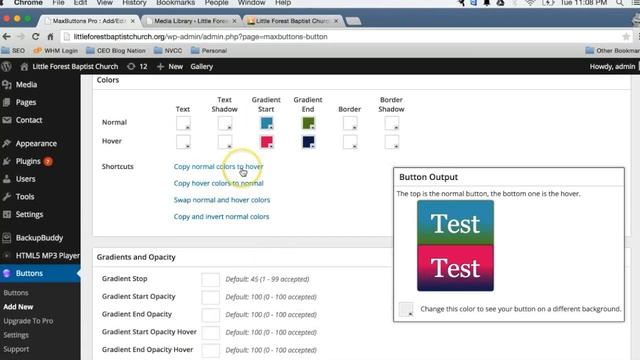Viewport: 640px width, 360px height.
Task: Open Support submenu link
Action: [x=16, y=349]
